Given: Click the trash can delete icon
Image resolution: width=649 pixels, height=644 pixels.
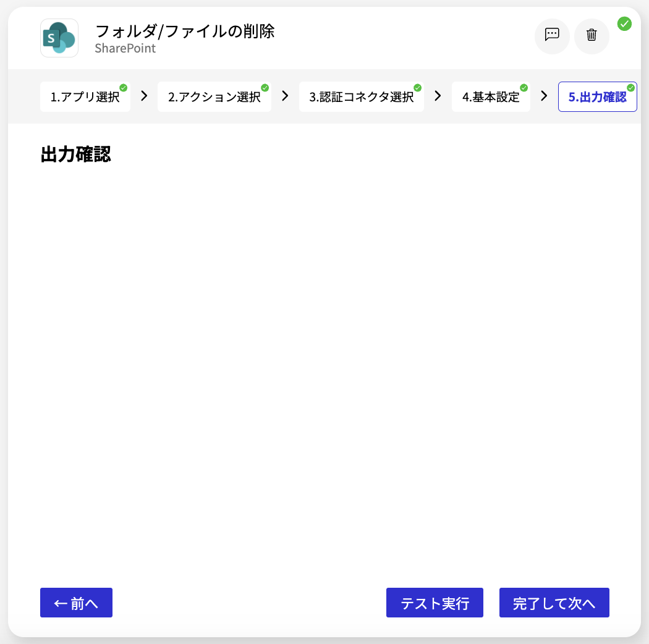Looking at the screenshot, I should [x=592, y=36].
